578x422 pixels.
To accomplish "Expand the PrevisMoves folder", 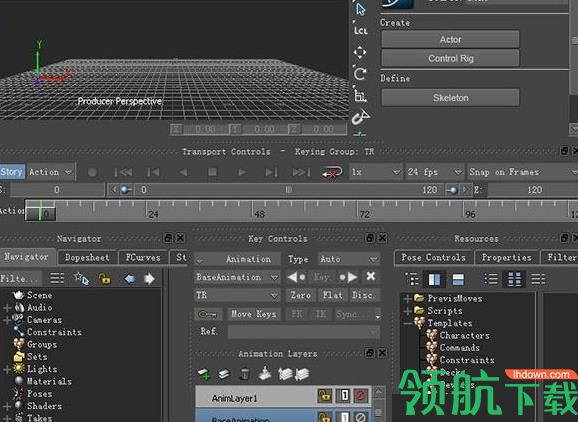I will click(407, 299).
